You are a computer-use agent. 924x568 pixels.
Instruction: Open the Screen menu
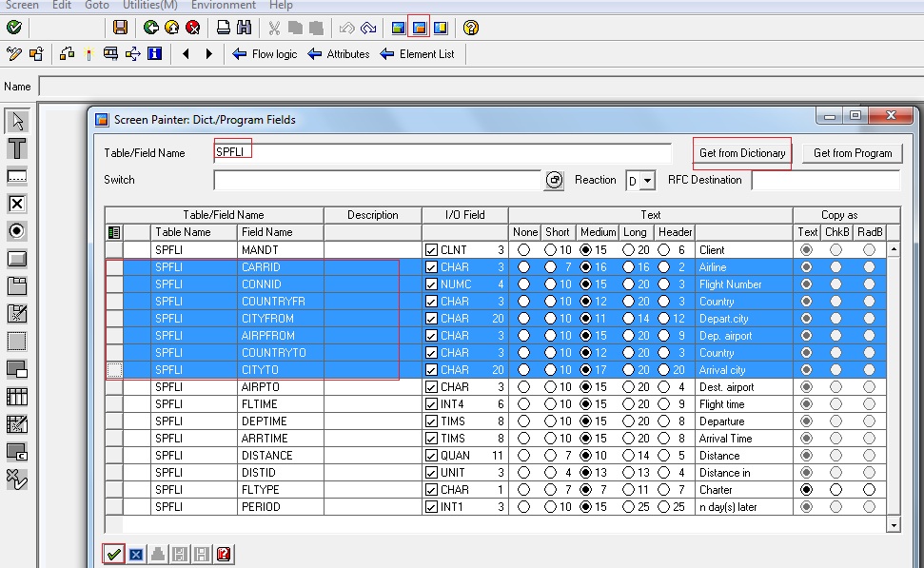tap(22, 5)
